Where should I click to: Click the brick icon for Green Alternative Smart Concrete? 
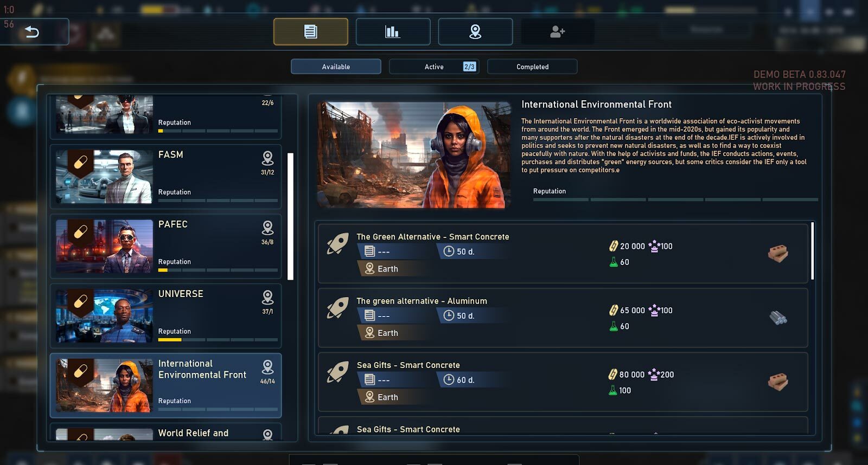[x=777, y=253]
